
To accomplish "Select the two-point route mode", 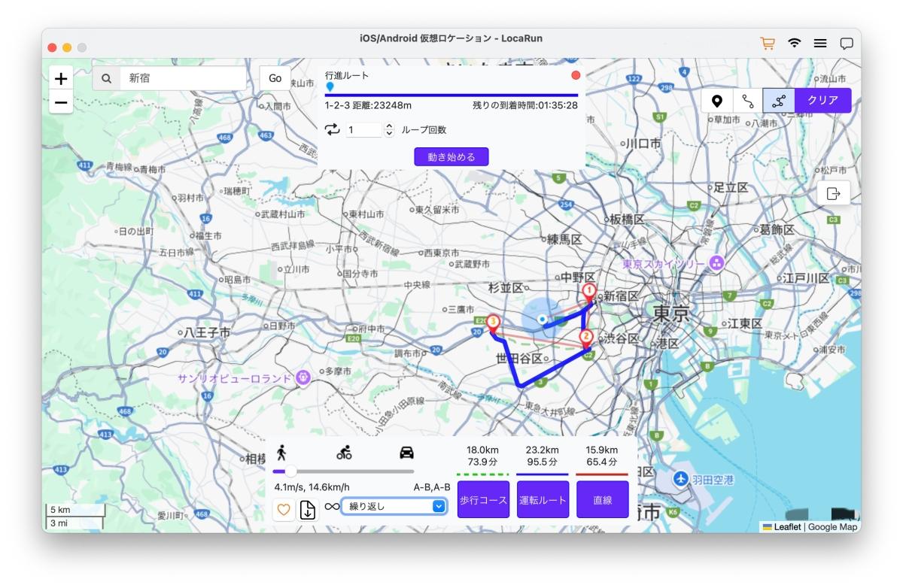I will [747, 101].
